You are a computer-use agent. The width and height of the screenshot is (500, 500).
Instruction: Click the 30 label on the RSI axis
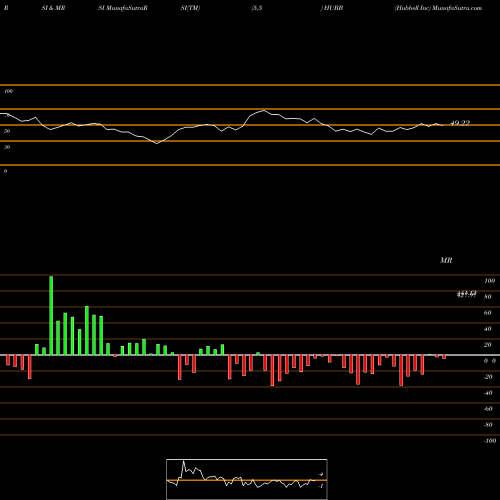point(7,147)
